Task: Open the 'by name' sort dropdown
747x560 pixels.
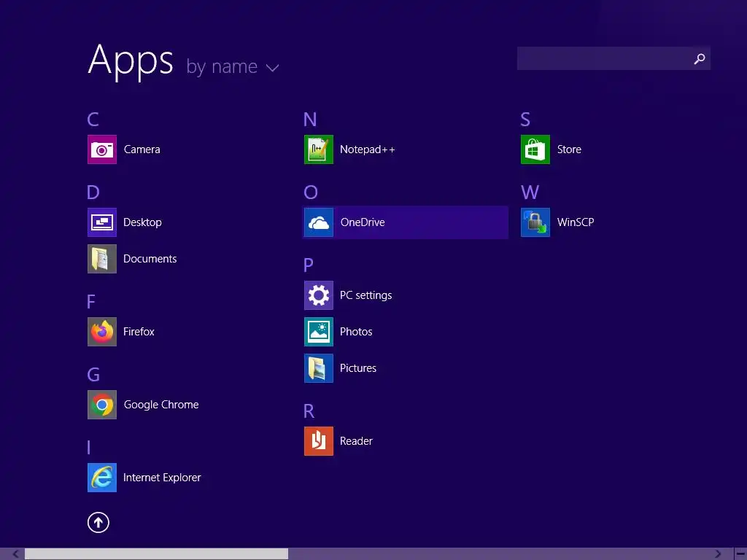Action: tap(232, 66)
